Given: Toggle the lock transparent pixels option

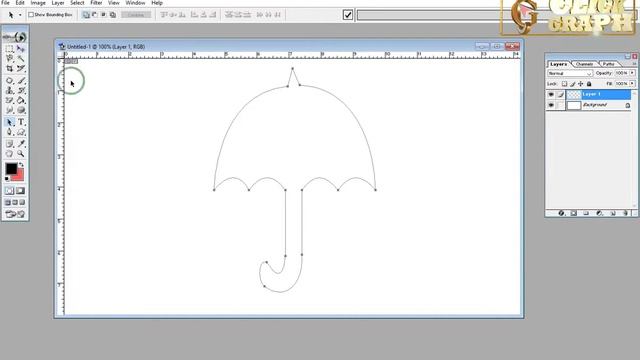Looking at the screenshot, I should [x=564, y=84].
